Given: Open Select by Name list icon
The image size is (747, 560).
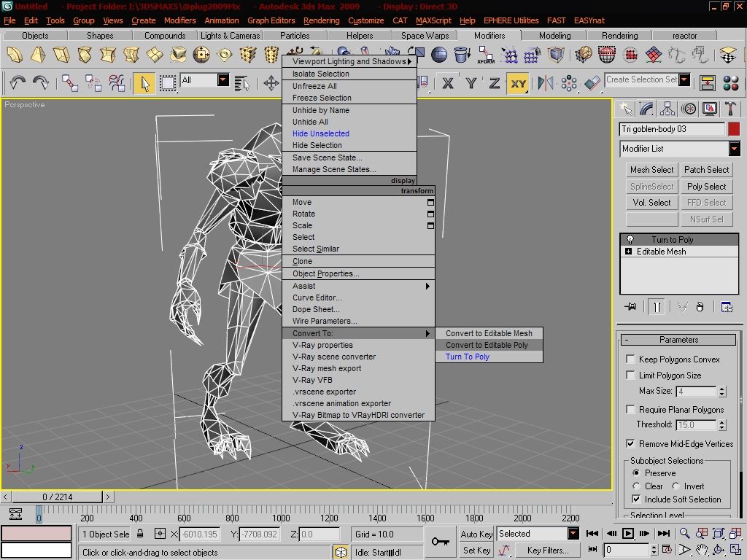Looking at the screenshot, I should (242, 83).
